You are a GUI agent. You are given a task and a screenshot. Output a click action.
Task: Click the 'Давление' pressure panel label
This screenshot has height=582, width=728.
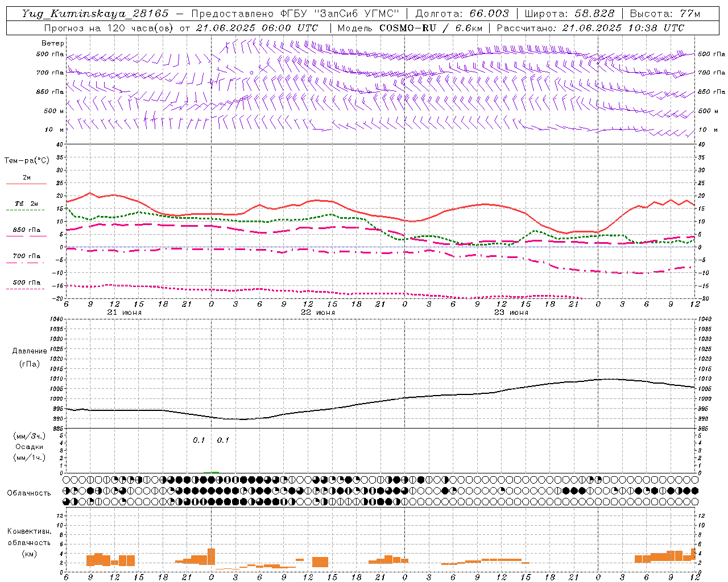click(29, 351)
